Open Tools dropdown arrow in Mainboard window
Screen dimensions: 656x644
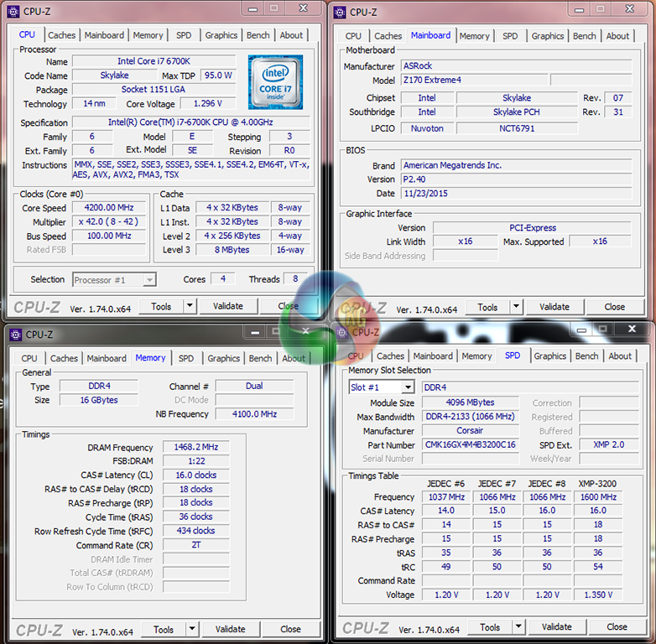tap(516, 308)
